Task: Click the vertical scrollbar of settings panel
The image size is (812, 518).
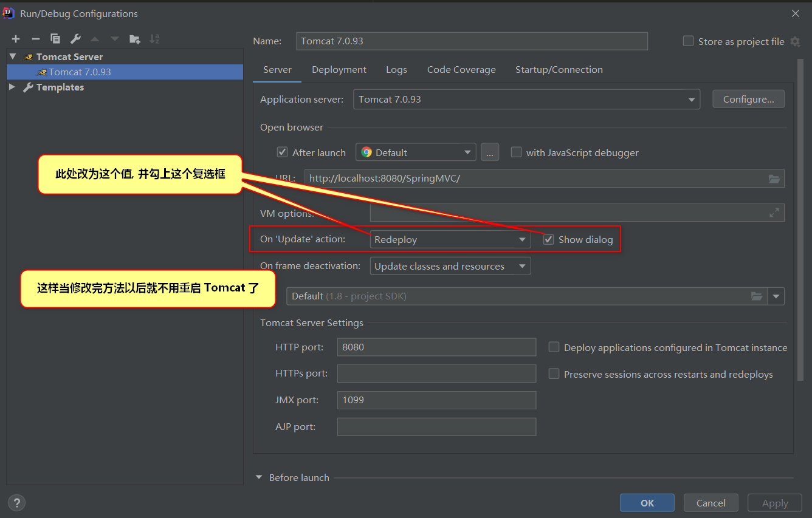Action: (800, 219)
